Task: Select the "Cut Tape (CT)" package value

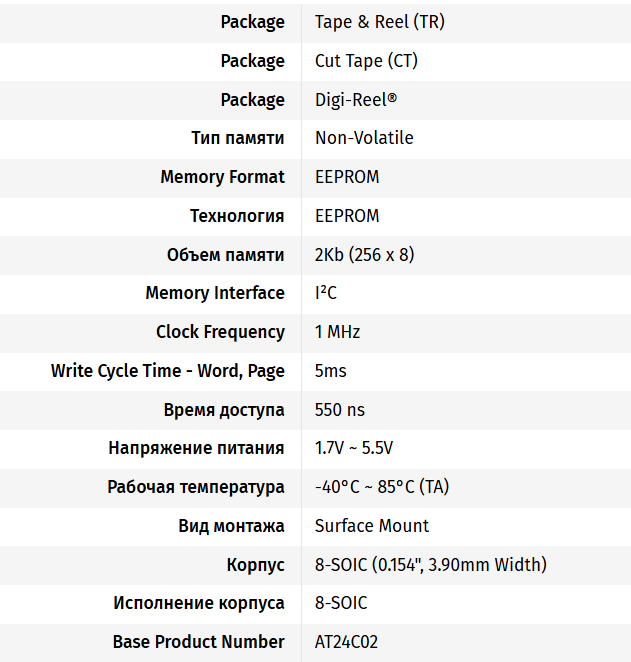Action: click(x=366, y=61)
